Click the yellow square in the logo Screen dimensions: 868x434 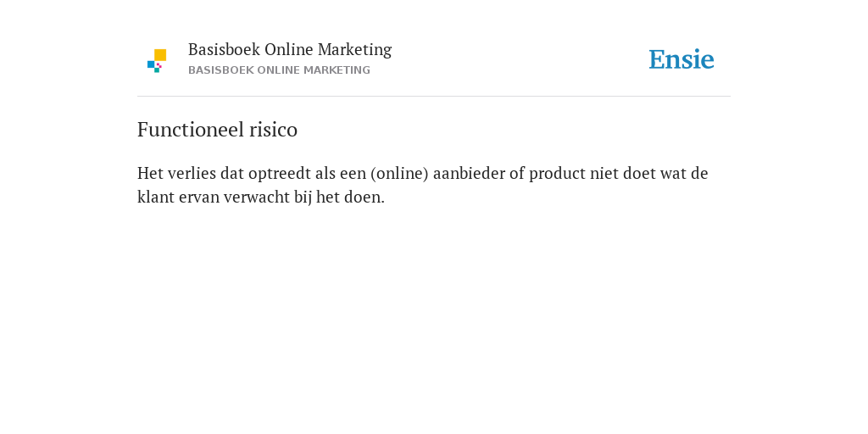160,55
